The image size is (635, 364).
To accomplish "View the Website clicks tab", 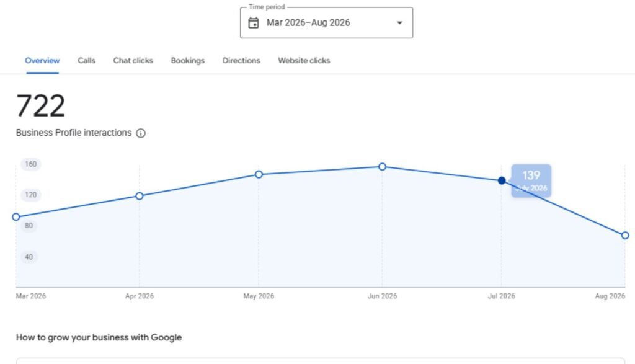I will point(304,60).
